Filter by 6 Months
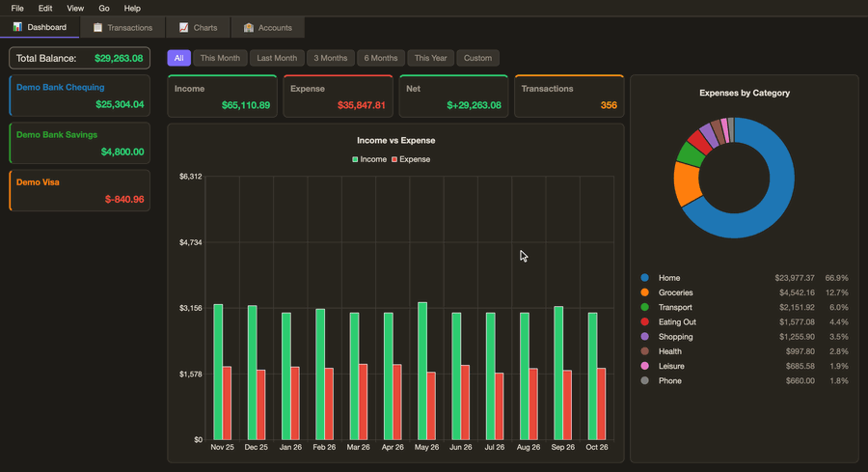This screenshot has height=472, width=868. point(381,58)
